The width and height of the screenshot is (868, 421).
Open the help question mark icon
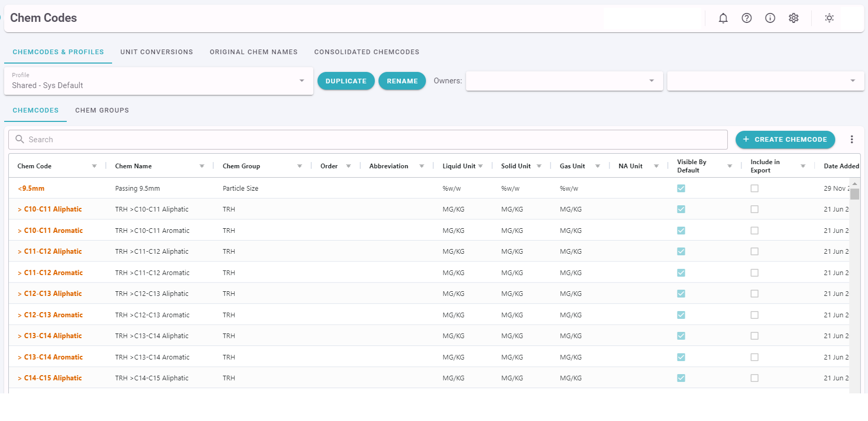747,18
